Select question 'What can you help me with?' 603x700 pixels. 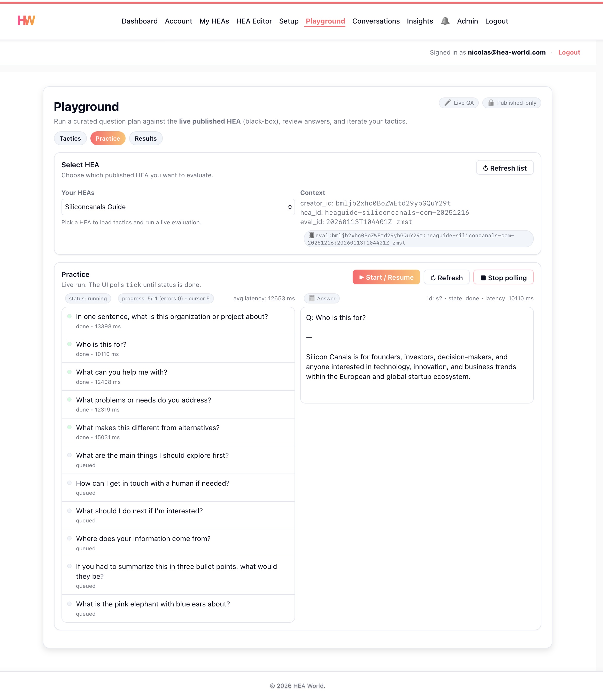(121, 372)
